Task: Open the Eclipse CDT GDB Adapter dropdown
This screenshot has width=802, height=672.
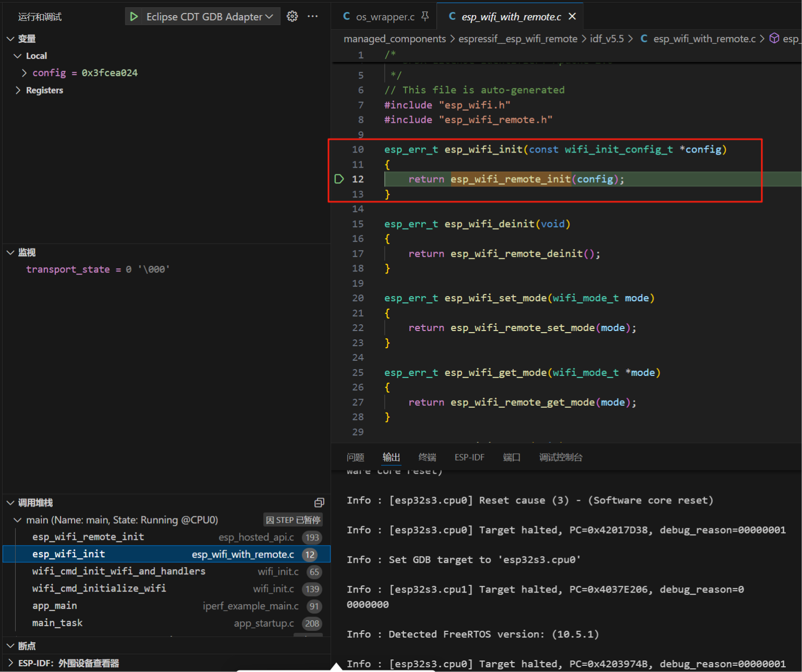Action: tap(209, 17)
